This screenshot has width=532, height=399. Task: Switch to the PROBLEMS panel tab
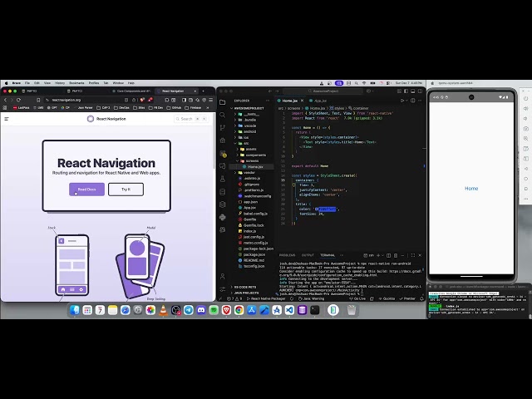pos(287,255)
